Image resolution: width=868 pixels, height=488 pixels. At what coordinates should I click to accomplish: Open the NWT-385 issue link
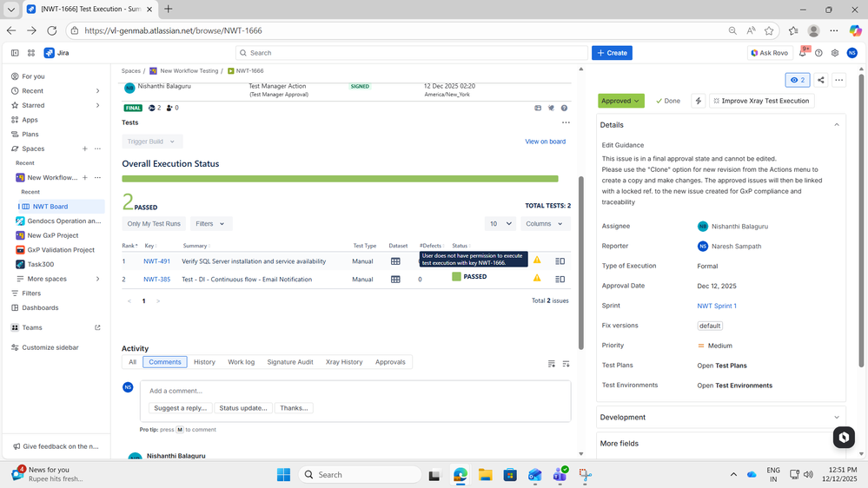[156, 280]
